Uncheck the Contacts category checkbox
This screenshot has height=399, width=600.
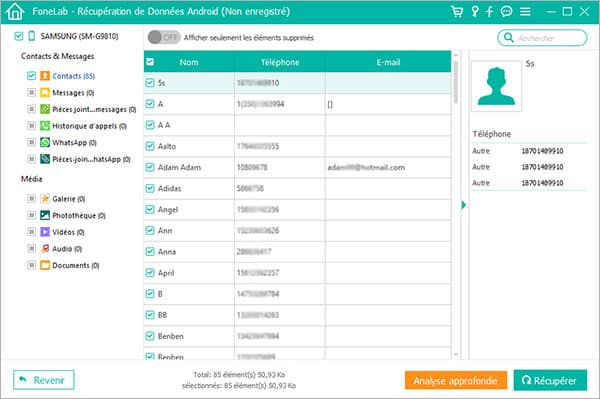[x=31, y=76]
